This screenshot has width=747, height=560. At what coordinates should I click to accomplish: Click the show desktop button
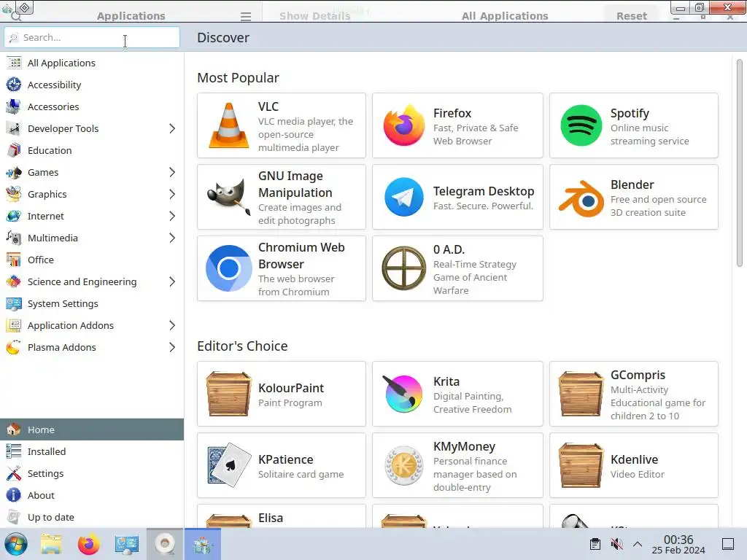click(728, 544)
